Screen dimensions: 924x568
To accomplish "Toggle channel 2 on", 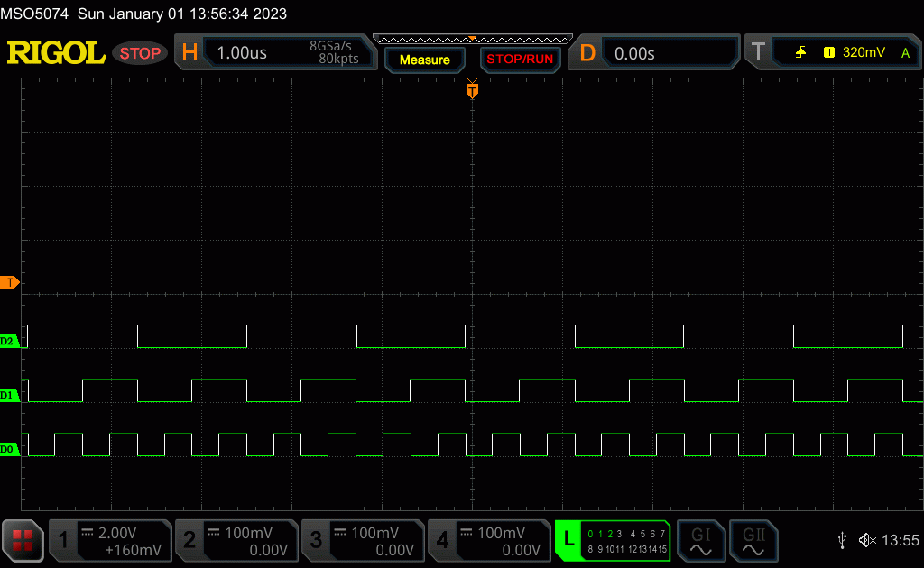I will click(x=236, y=541).
